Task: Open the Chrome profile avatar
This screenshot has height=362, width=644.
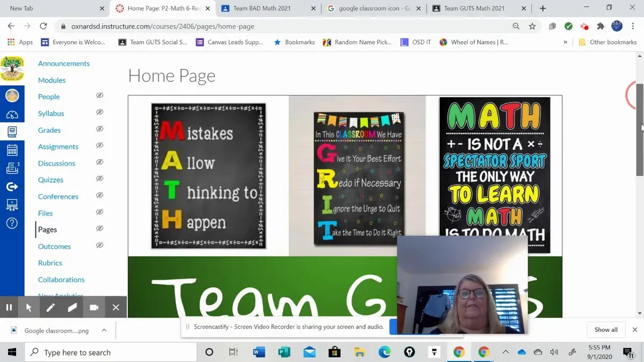Action: click(x=617, y=26)
